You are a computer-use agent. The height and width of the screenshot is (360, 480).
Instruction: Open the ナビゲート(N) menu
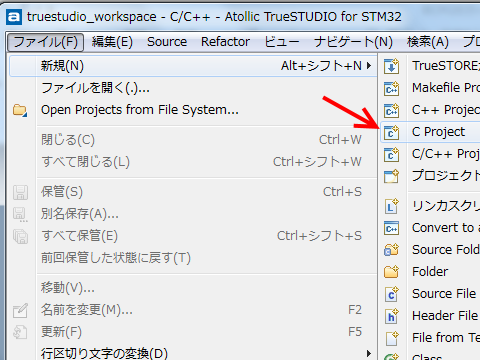tap(353, 42)
